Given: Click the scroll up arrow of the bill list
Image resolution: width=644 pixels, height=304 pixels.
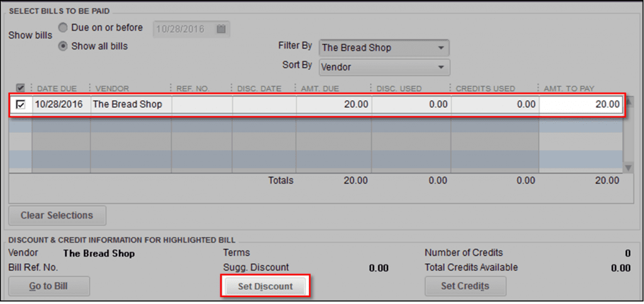Looking at the screenshot, I should (x=628, y=102).
